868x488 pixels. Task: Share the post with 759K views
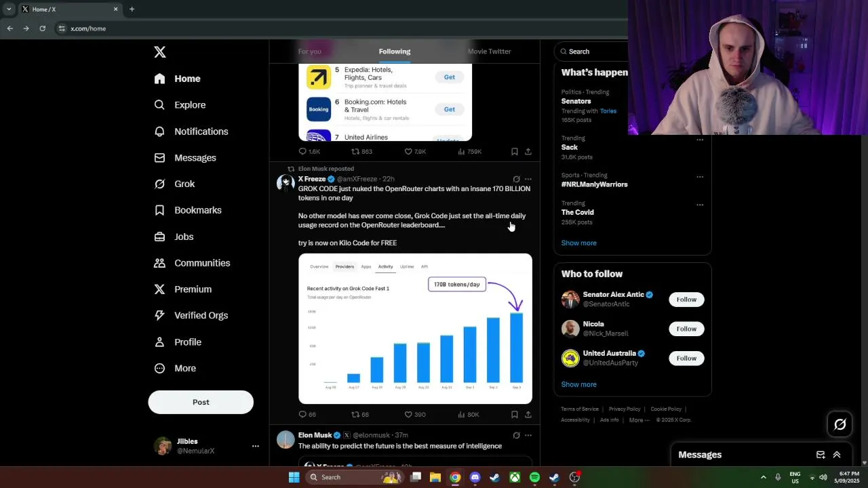528,152
